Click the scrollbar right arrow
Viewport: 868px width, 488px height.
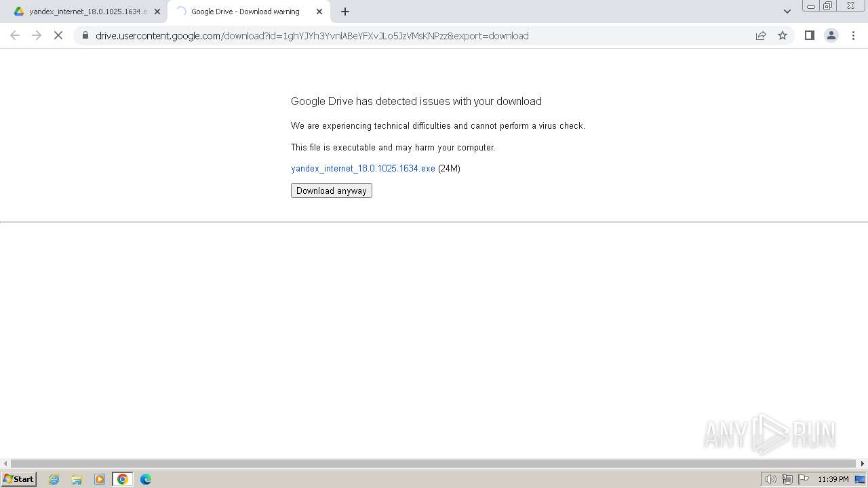(x=863, y=464)
